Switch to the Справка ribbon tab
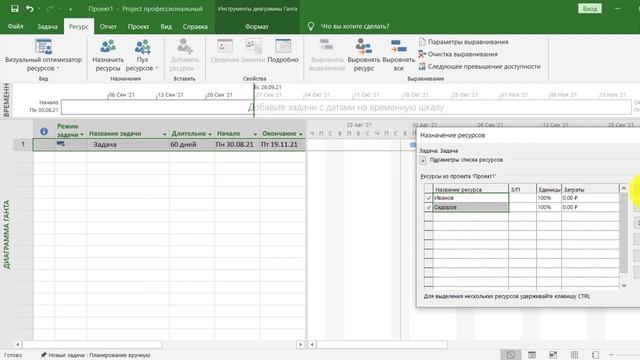Viewport: 640px width, 360px height. pos(195,26)
